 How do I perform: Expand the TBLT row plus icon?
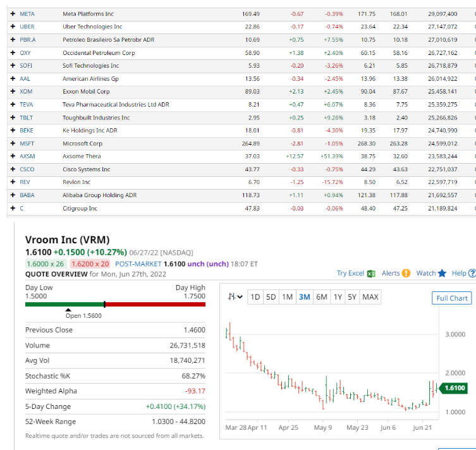(x=13, y=117)
